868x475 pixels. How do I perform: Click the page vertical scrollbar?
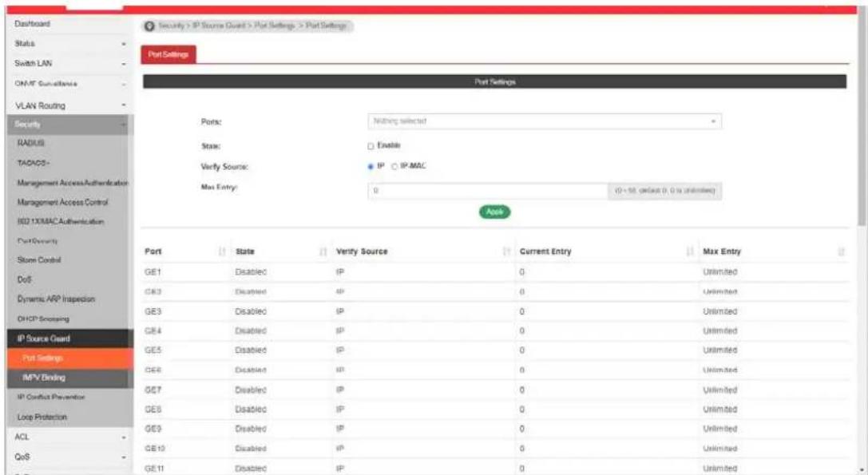[862, 119]
